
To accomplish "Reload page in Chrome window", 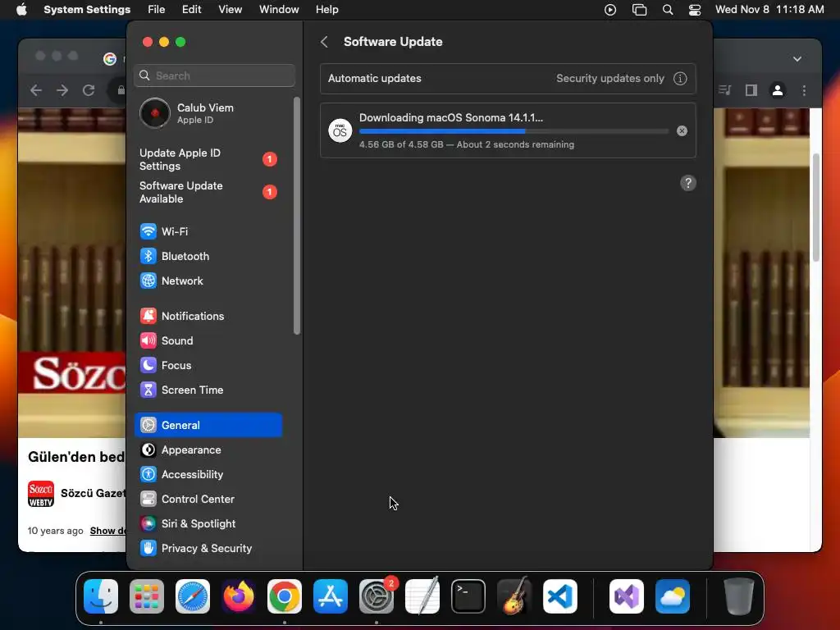I will pyautogui.click(x=89, y=90).
